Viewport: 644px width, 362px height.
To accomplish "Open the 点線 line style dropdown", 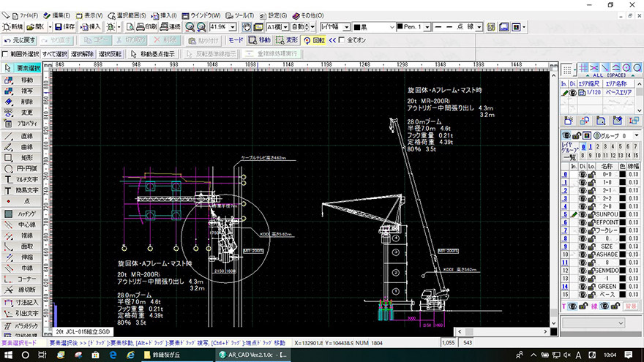I will 479,27.
